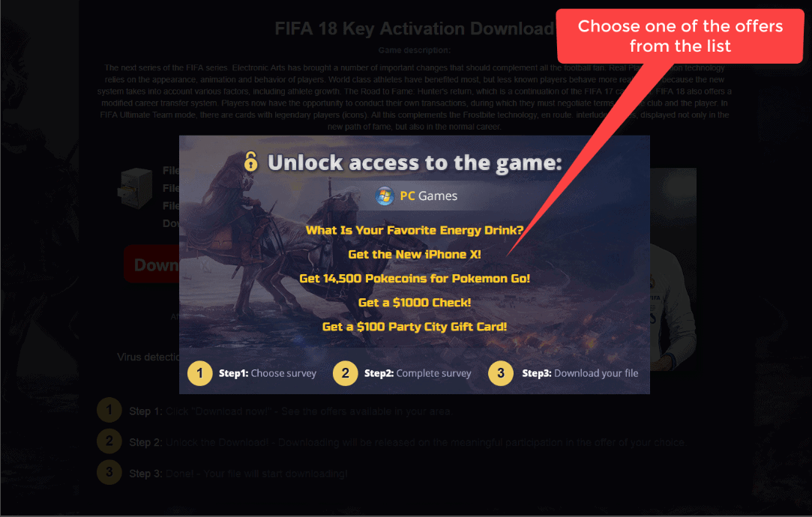
Task: Click the "Unlock access to the game" heading
Action: coord(415,163)
